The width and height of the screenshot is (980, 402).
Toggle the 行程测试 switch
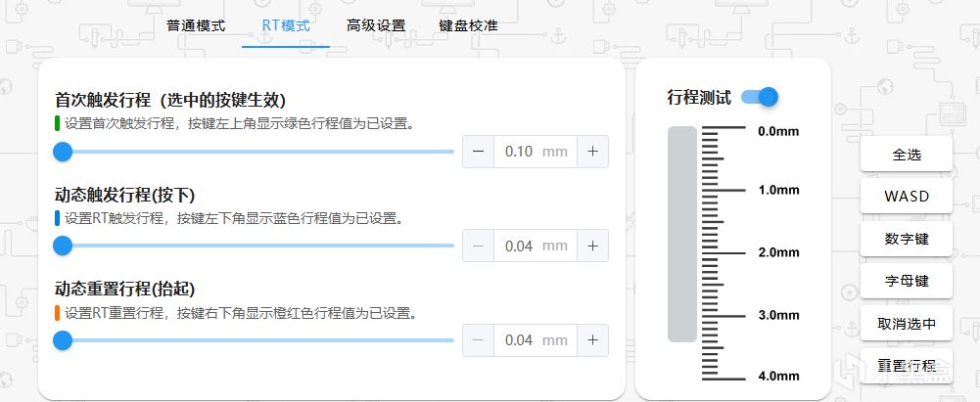[x=760, y=97]
